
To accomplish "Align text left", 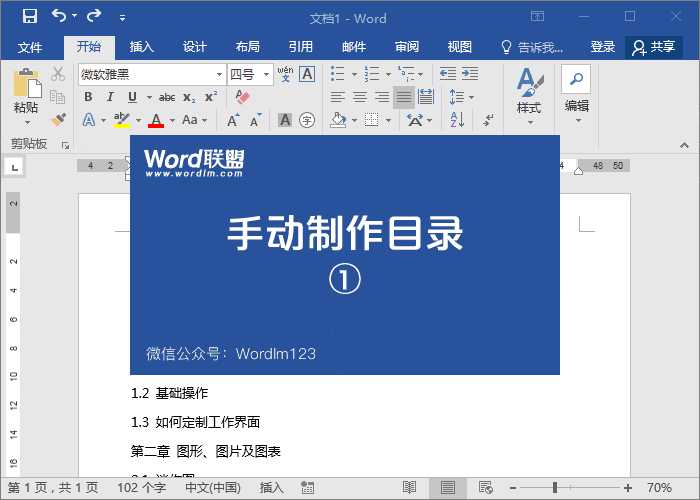I will 338,97.
